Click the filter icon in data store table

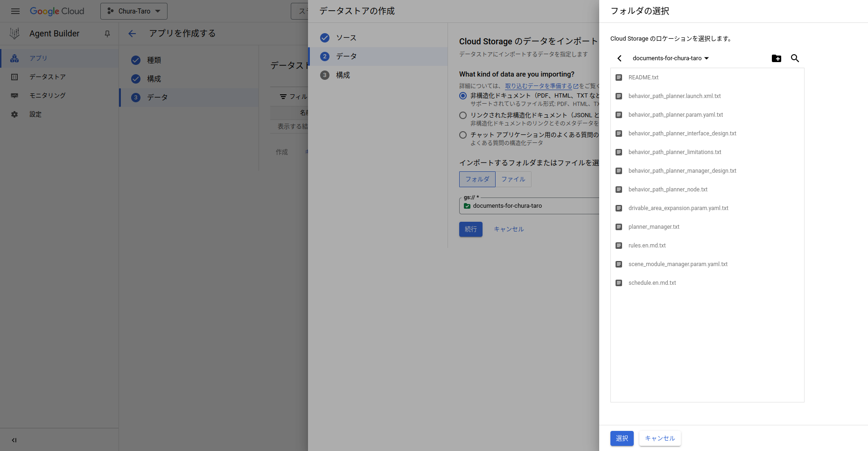[x=283, y=97]
